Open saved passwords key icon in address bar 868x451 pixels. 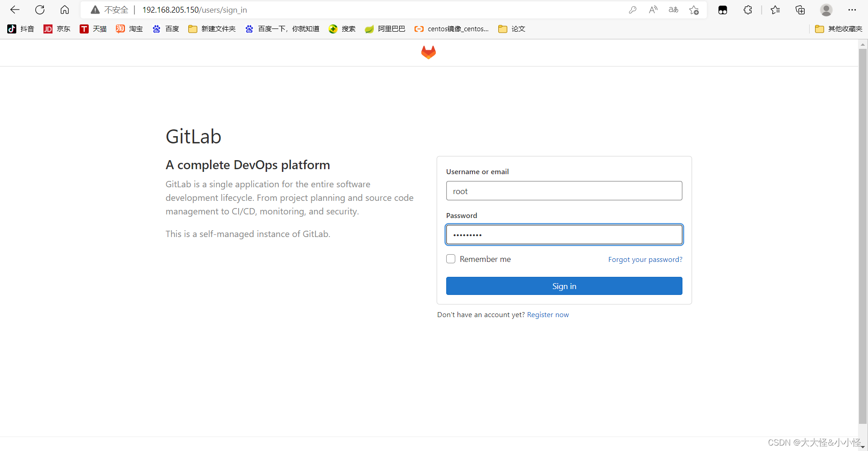633,10
